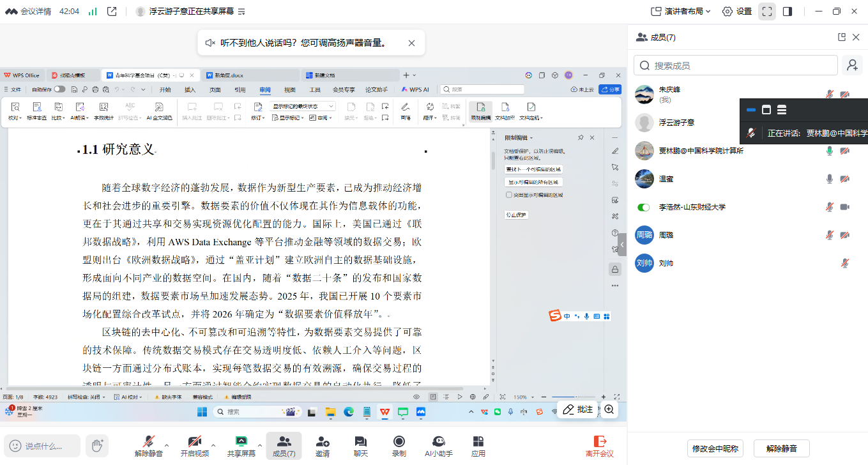
Task: Click the 修改会中昵称 button
Action: click(715, 448)
